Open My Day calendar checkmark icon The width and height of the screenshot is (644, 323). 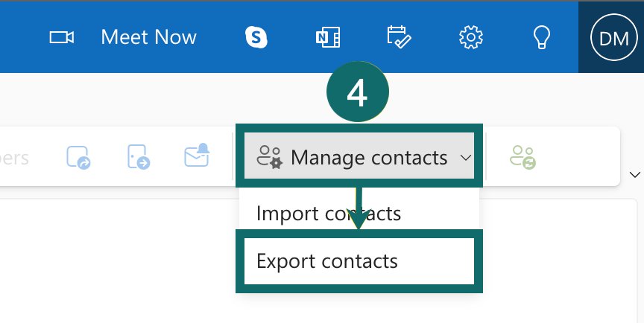400,37
